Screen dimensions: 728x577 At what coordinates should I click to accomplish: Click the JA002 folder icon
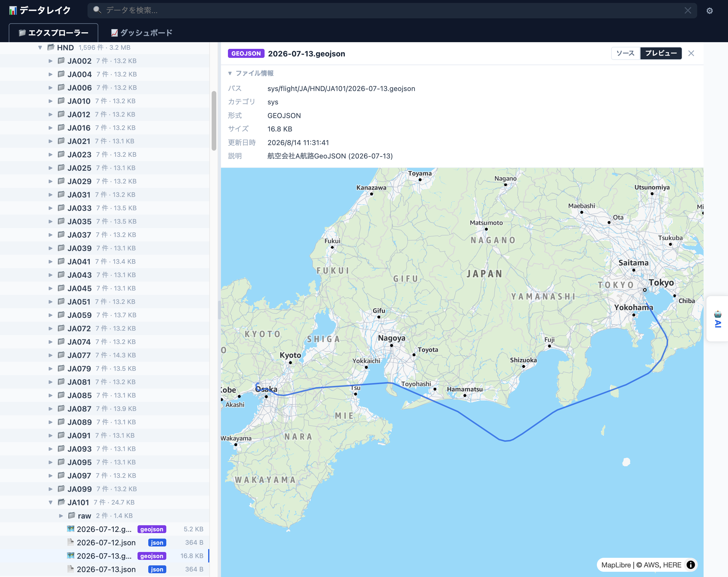[x=61, y=61]
